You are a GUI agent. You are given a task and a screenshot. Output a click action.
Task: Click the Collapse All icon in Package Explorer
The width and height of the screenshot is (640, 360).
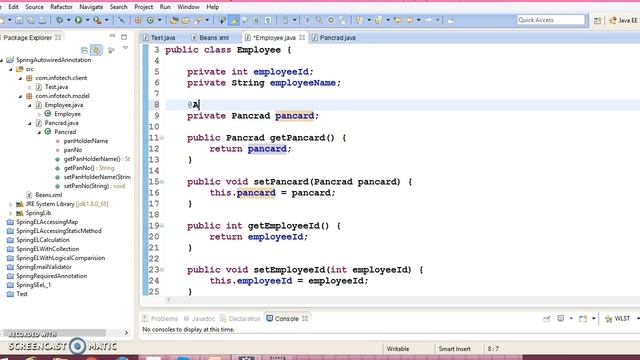tap(84, 50)
